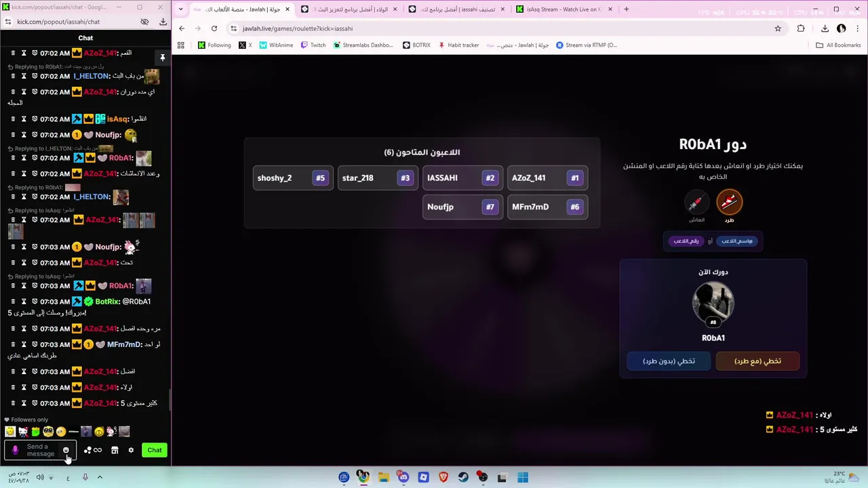868x488 pixels.
Task: Open browser downloads icon
Action: pyautogui.click(x=825, y=28)
